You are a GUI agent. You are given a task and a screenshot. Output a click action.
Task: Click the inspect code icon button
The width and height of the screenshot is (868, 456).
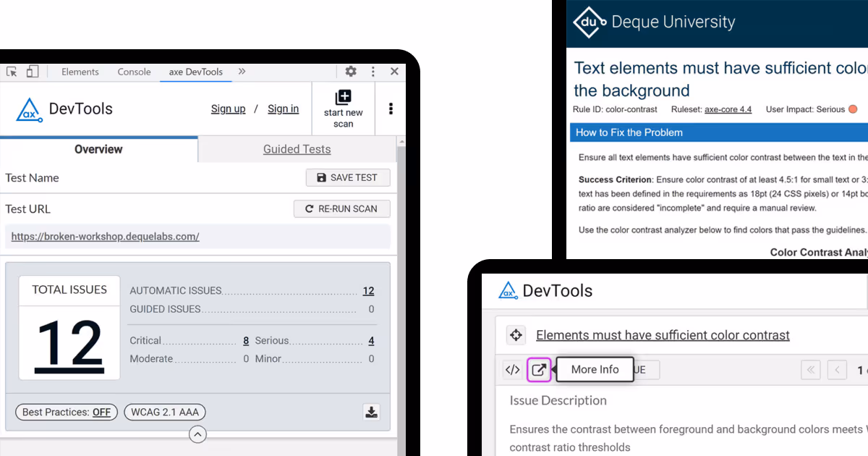click(x=512, y=370)
